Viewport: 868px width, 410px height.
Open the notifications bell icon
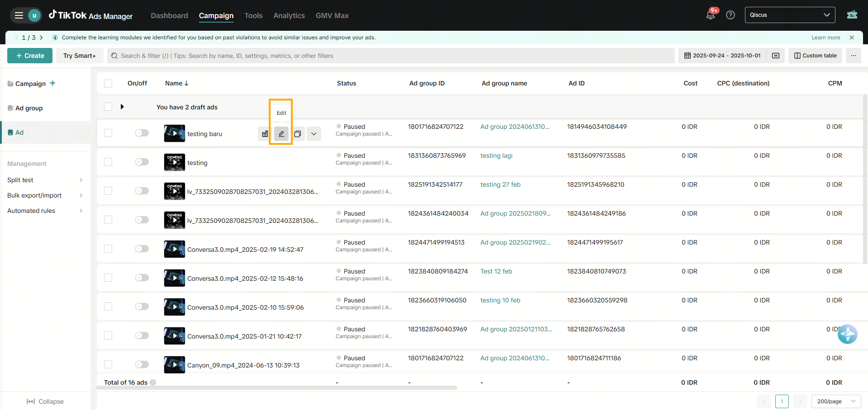click(x=710, y=15)
